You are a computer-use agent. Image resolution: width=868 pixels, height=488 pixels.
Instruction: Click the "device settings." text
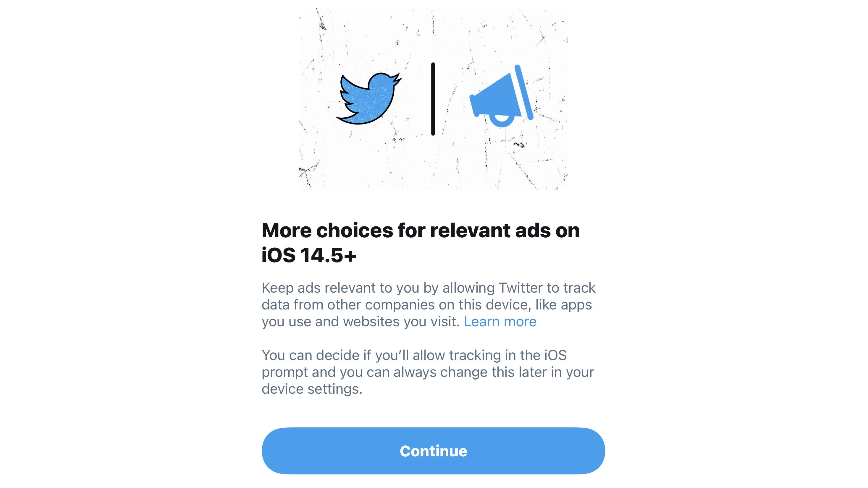tap(312, 389)
